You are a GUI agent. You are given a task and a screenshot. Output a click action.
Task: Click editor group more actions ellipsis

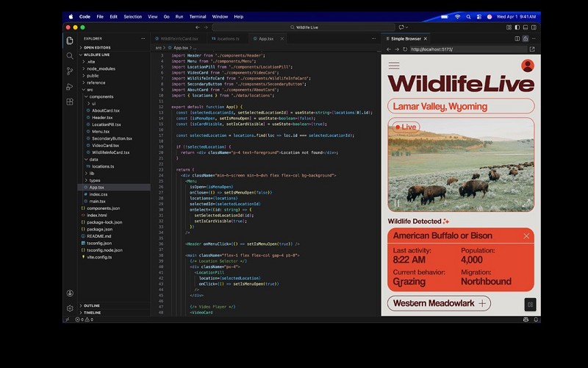tap(373, 39)
